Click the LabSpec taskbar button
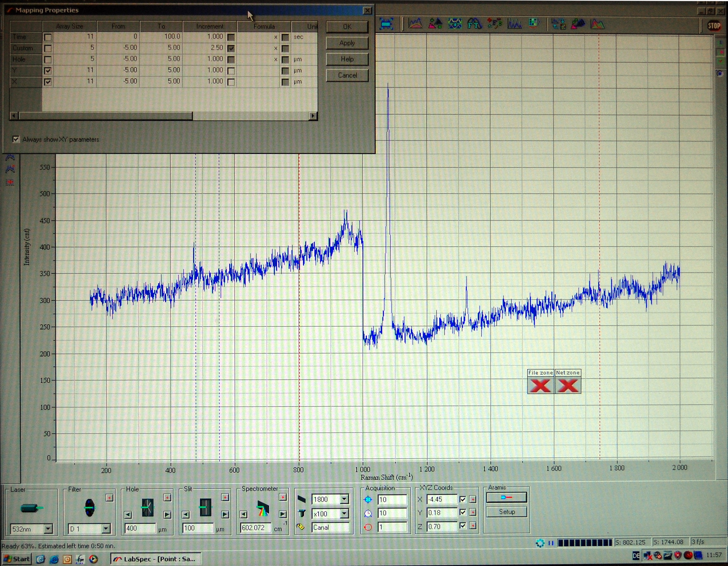Viewport: 728px width, 566px height. point(155,559)
